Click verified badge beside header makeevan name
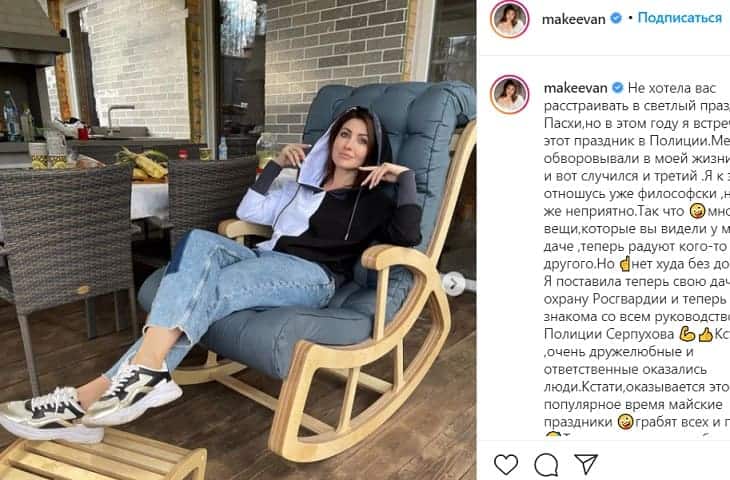Viewport: 730px width, 480px height. [x=616, y=19]
